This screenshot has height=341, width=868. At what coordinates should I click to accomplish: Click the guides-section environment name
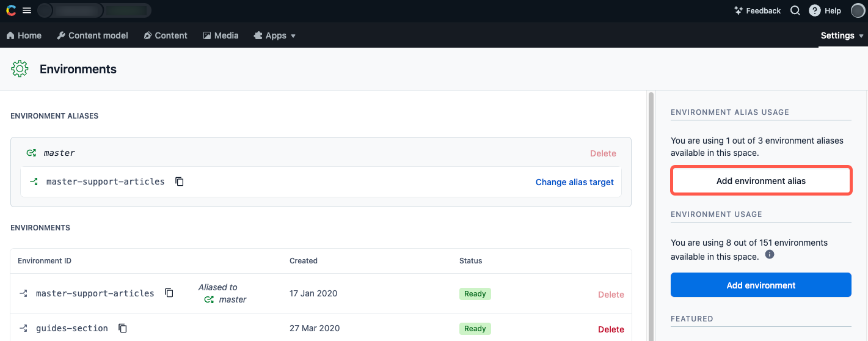coord(72,328)
